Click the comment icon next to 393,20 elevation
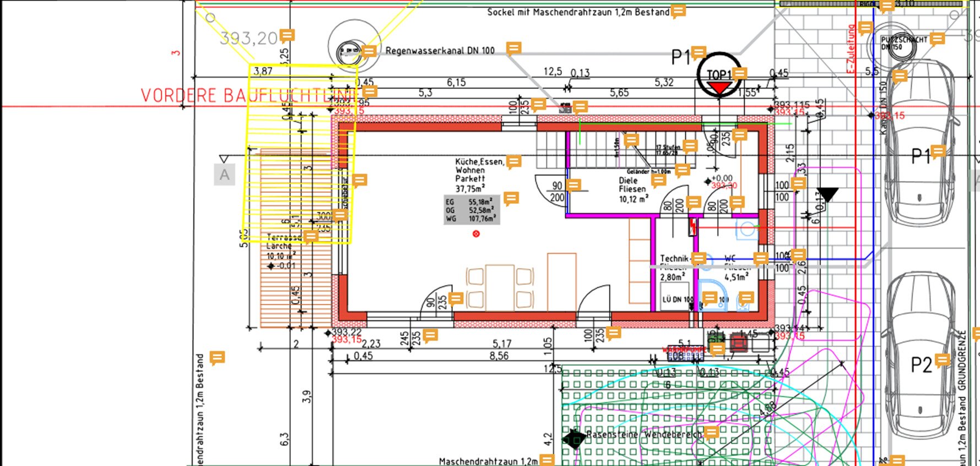This screenshot has height=466, width=980. (x=287, y=36)
